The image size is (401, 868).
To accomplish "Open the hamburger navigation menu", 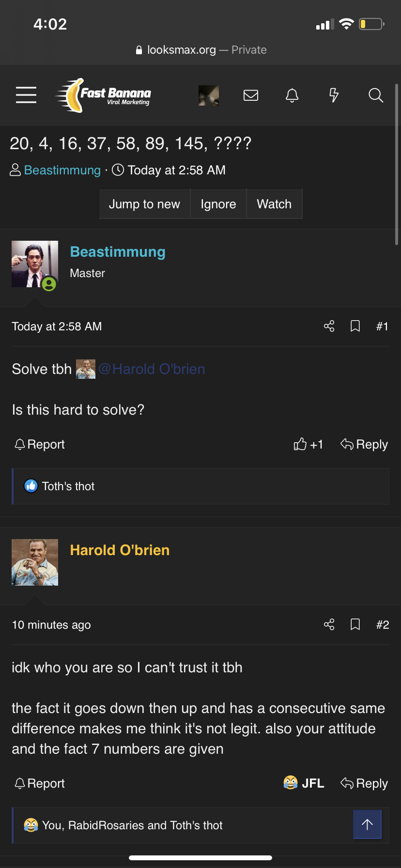I will click(26, 95).
